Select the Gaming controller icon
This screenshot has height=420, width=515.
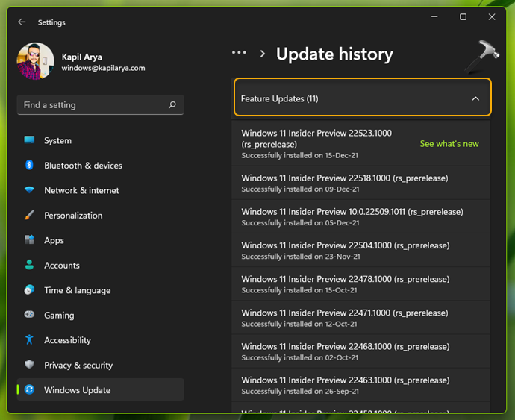coord(29,315)
